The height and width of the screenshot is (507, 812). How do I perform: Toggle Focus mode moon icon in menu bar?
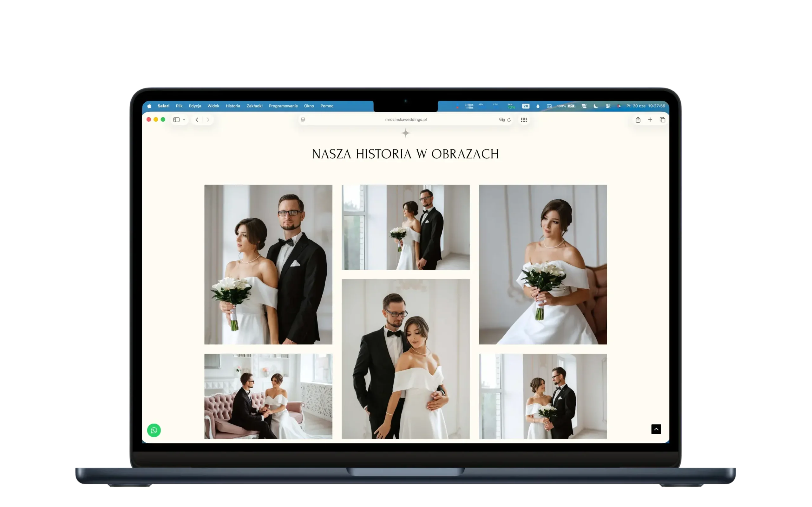pyautogui.click(x=596, y=106)
